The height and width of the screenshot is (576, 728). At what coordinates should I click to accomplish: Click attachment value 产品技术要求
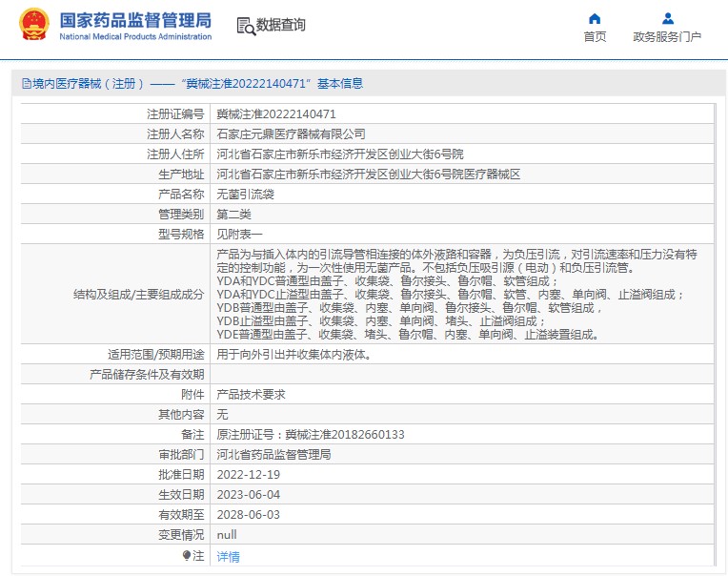click(251, 395)
